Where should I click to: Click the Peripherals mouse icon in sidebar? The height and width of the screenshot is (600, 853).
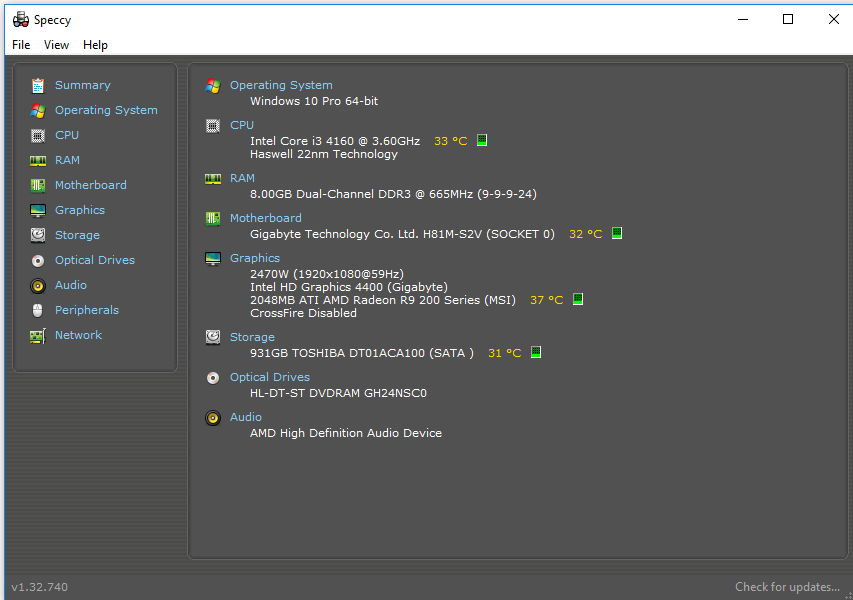38,311
